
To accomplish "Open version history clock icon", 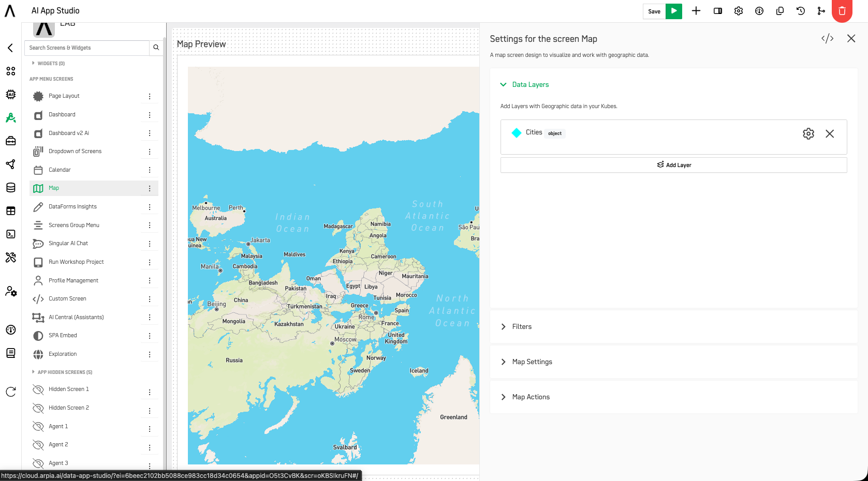I will (801, 11).
